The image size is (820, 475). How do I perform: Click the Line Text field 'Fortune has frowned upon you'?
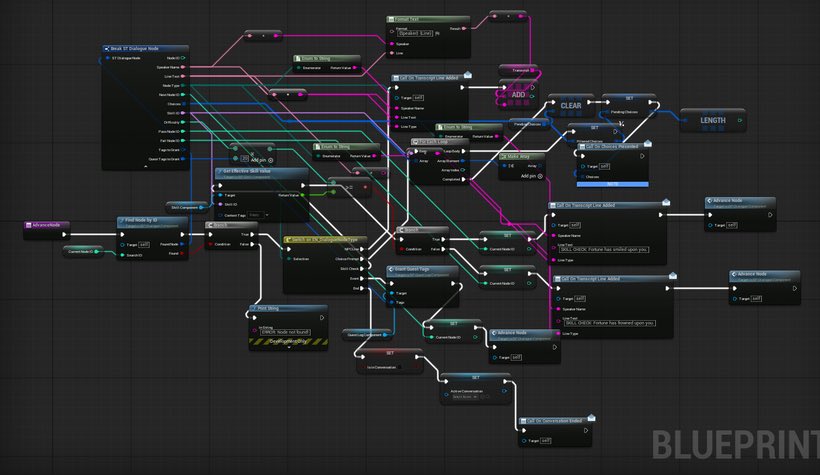click(610, 323)
